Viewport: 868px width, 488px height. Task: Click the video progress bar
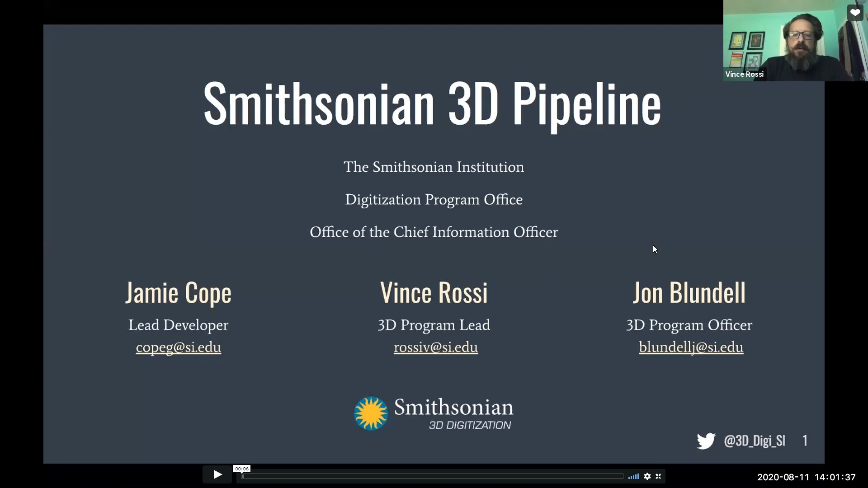point(432,476)
